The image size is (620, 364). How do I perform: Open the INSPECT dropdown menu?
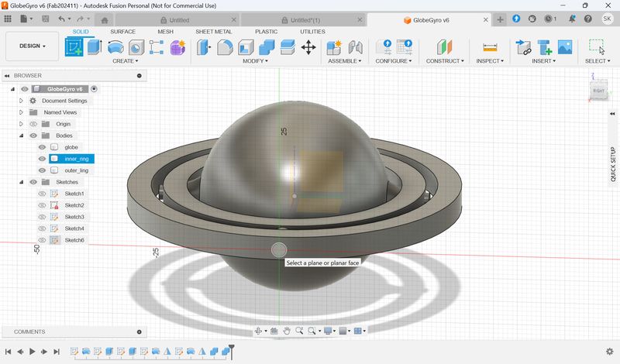(x=490, y=61)
